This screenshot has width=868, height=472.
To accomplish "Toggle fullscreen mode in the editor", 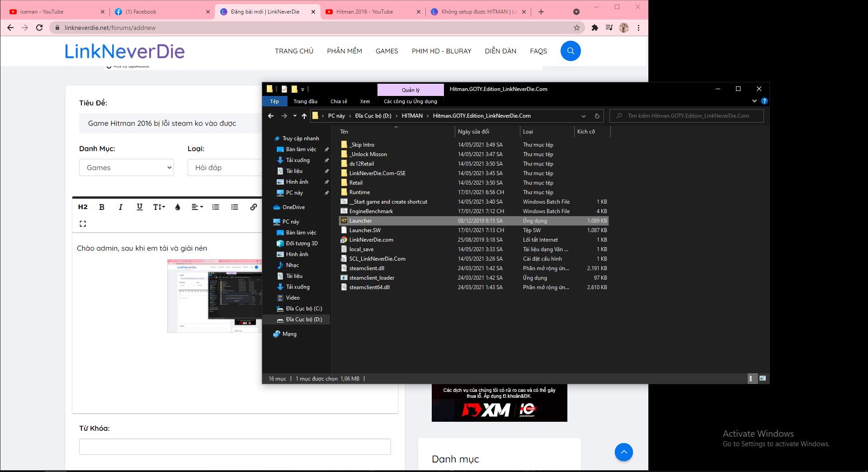I will coord(83,224).
